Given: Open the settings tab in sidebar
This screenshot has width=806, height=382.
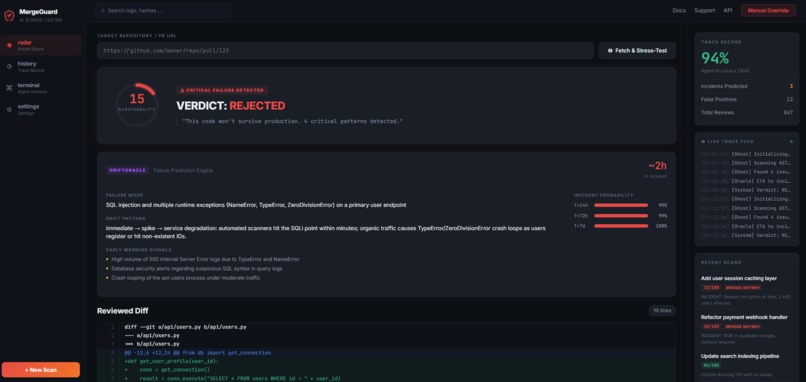Looking at the screenshot, I should tap(41, 109).
